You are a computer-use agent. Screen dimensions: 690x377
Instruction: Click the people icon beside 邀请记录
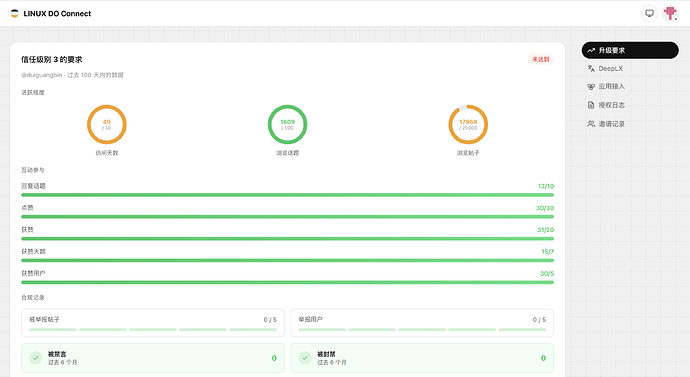[591, 124]
